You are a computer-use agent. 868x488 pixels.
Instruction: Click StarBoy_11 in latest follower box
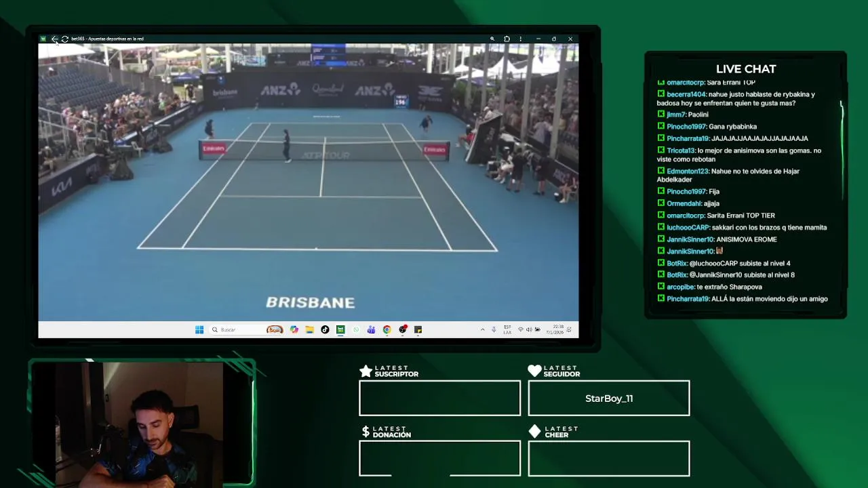pyautogui.click(x=609, y=399)
